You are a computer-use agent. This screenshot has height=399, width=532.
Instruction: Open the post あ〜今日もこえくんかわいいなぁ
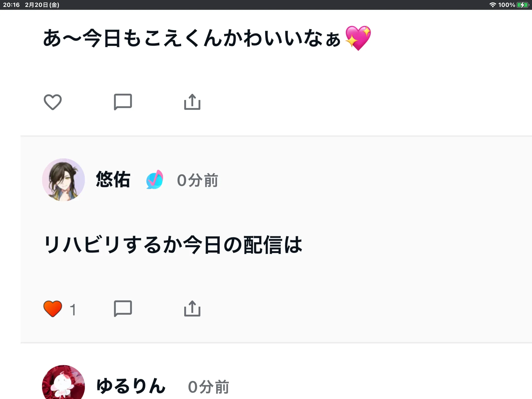coord(192,38)
